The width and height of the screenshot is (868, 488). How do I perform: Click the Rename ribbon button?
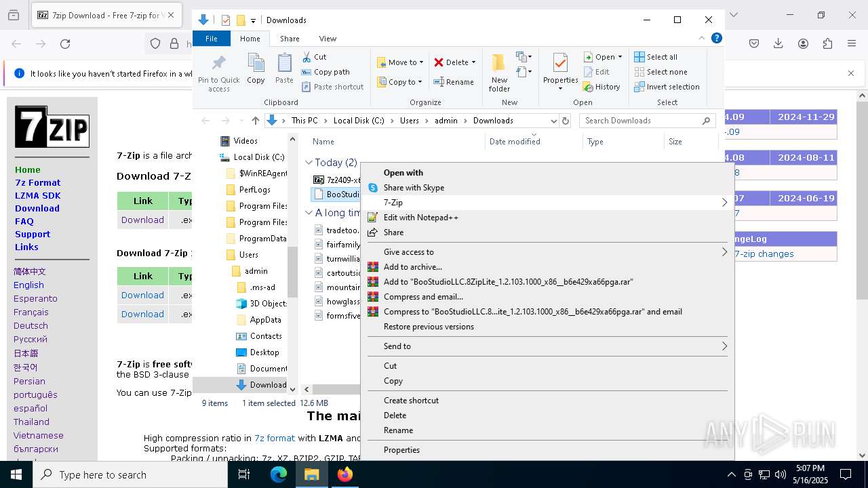[x=454, y=82]
